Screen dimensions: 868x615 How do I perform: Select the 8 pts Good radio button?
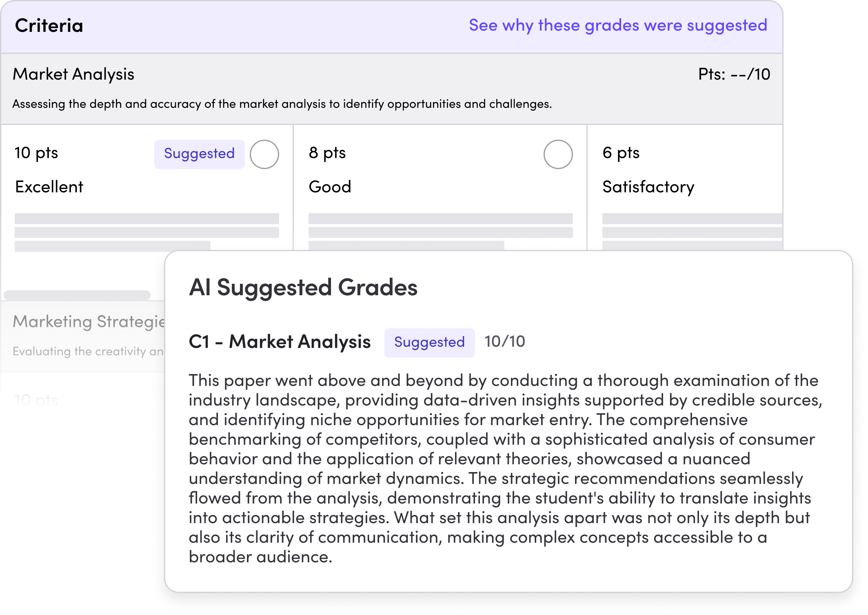558,154
